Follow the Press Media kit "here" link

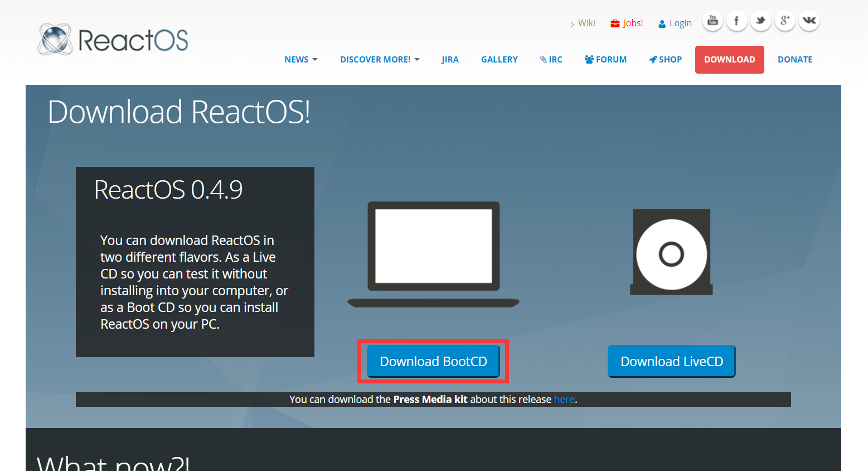click(564, 400)
